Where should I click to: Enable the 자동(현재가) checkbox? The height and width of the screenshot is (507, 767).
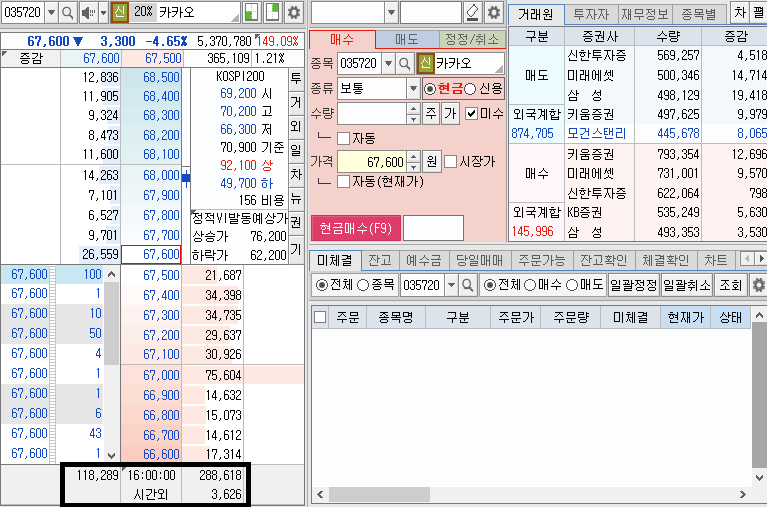(x=343, y=182)
